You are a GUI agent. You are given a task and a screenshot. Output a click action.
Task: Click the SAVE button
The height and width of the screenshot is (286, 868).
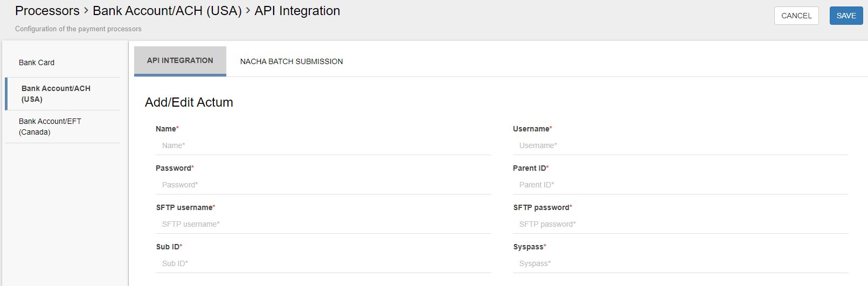(846, 16)
